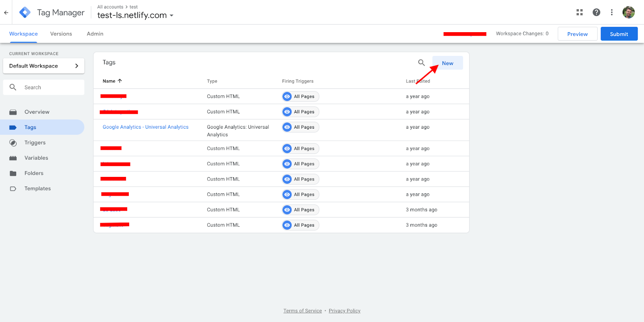Open the three-dot more options menu
The height and width of the screenshot is (322, 644).
pyautogui.click(x=612, y=12)
